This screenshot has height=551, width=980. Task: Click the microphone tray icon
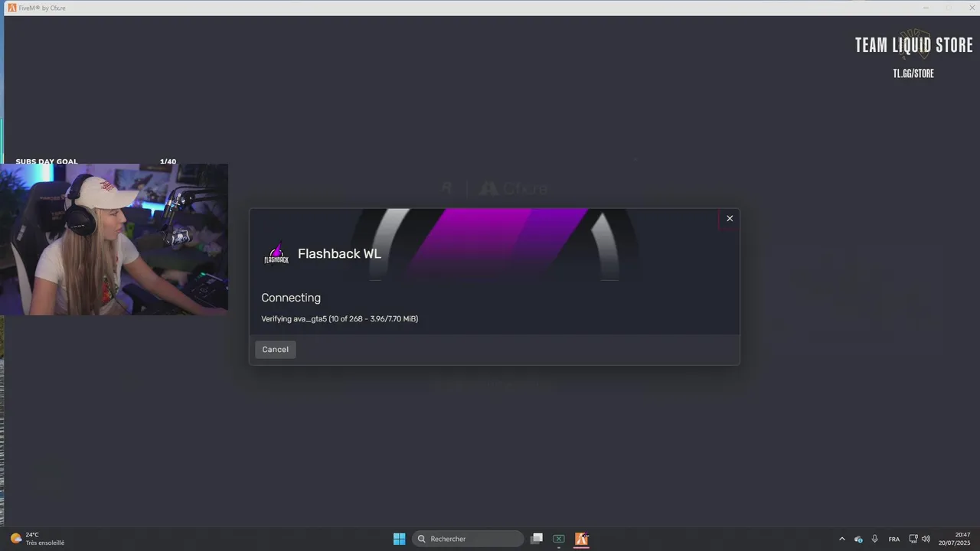874,539
